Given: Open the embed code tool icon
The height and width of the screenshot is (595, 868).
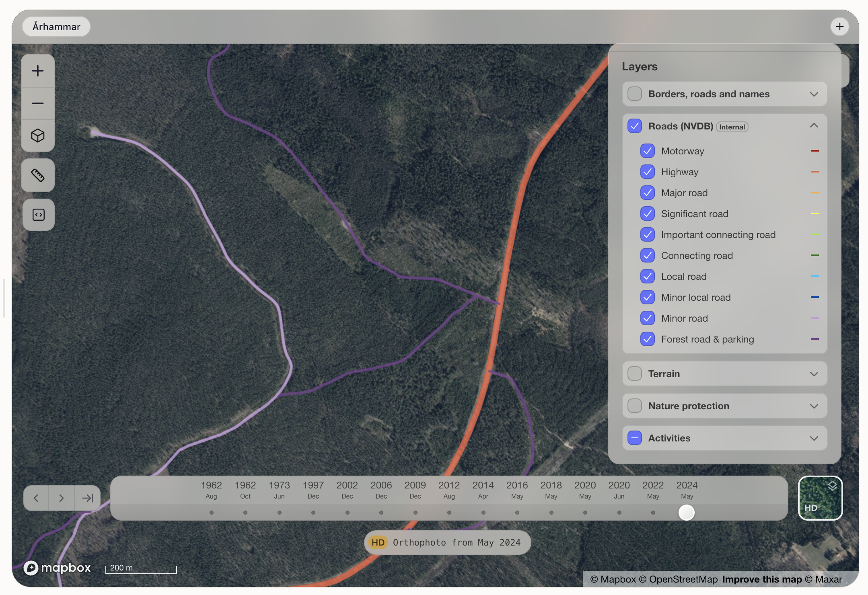Looking at the screenshot, I should pyautogui.click(x=39, y=215).
